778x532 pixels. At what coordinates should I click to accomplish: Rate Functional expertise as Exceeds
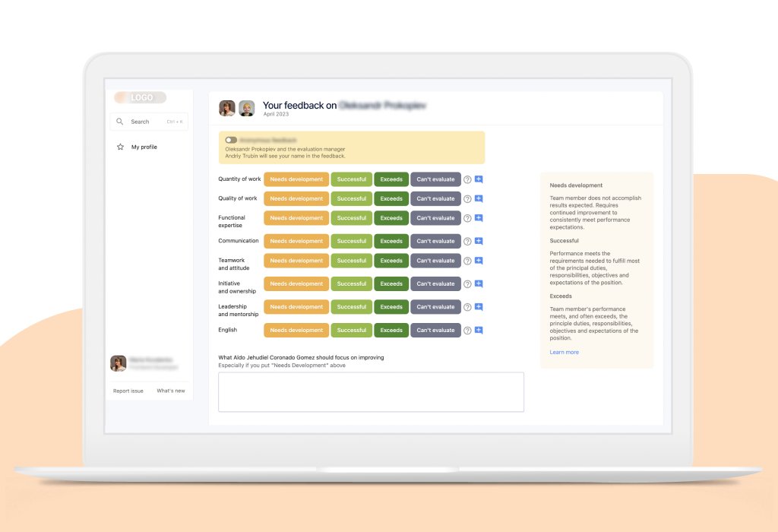point(391,218)
